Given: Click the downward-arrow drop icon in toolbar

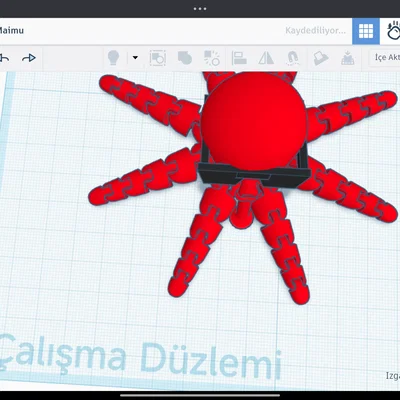Looking at the screenshot, I should tap(347, 58).
